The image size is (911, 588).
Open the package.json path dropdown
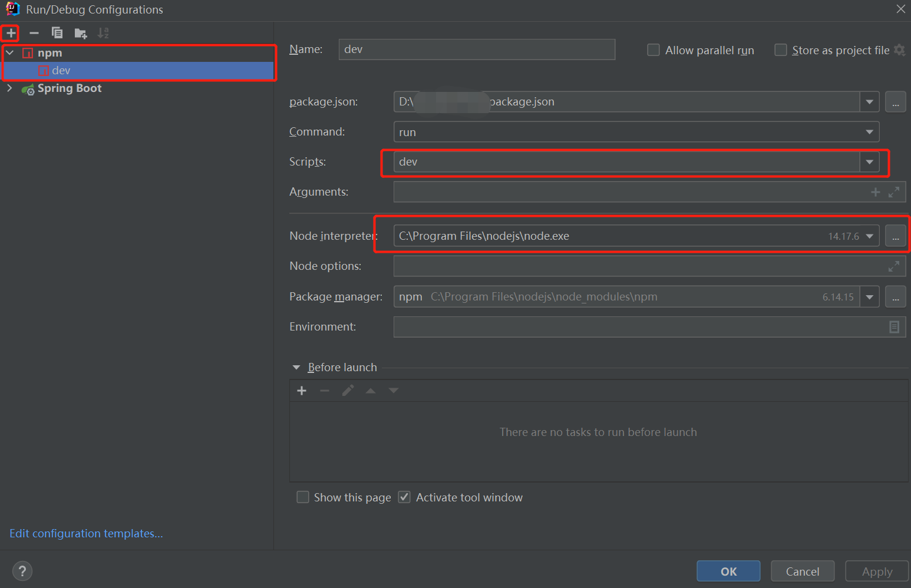[869, 102]
